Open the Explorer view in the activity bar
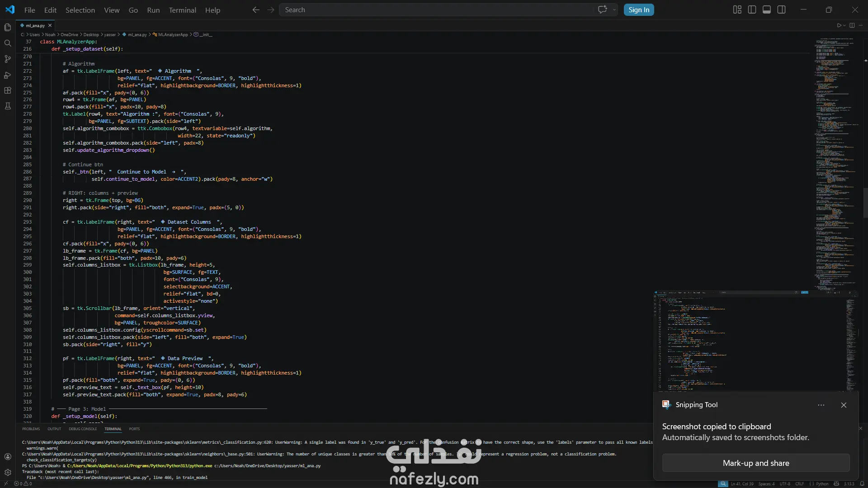Viewport: 868px width, 488px height. coord(8,27)
